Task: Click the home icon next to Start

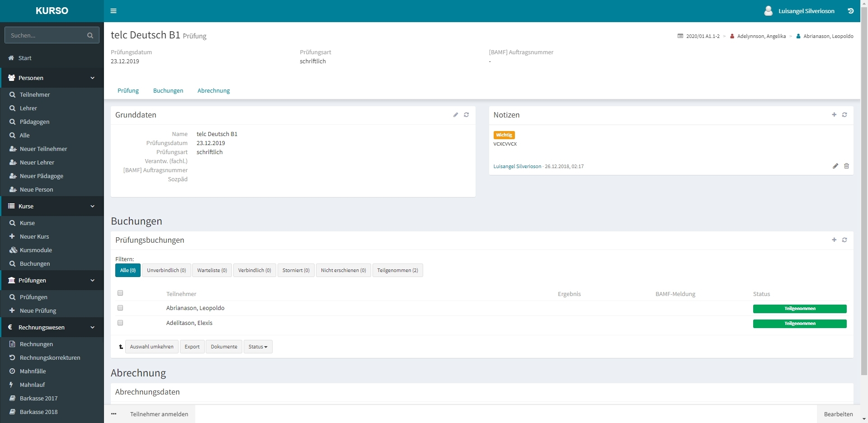Action: [11, 58]
